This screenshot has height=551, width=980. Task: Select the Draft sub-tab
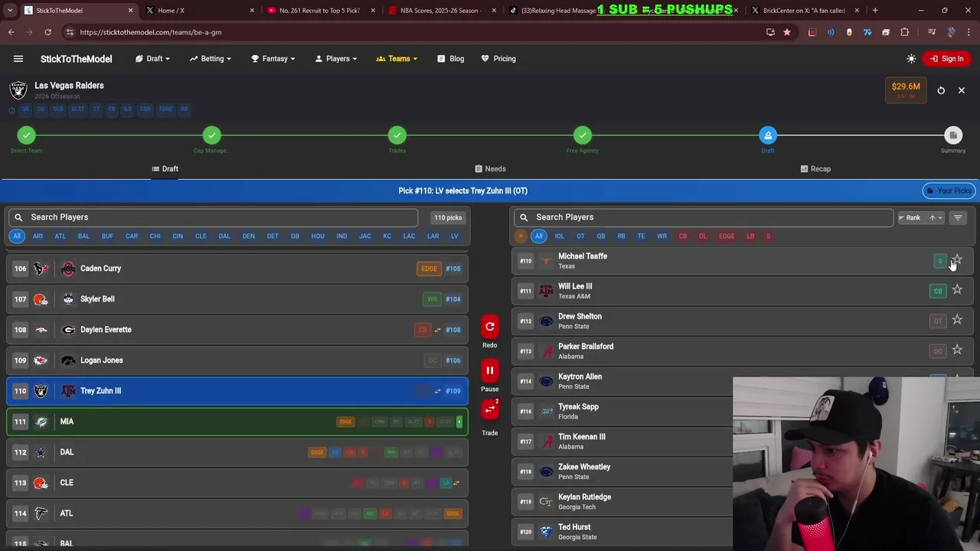[165, 169]
